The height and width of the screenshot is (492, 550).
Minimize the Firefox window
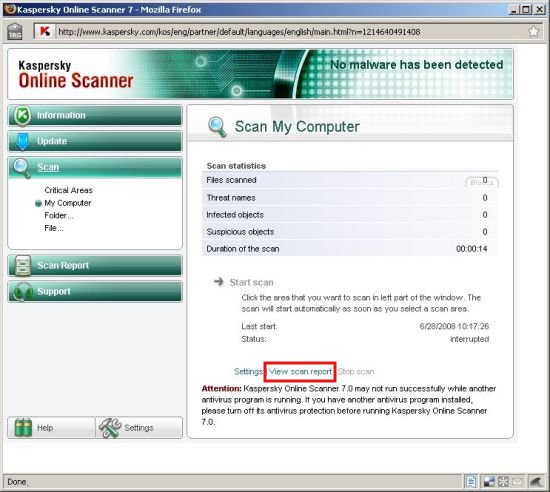pyautogui.click(x=513, y=9)
